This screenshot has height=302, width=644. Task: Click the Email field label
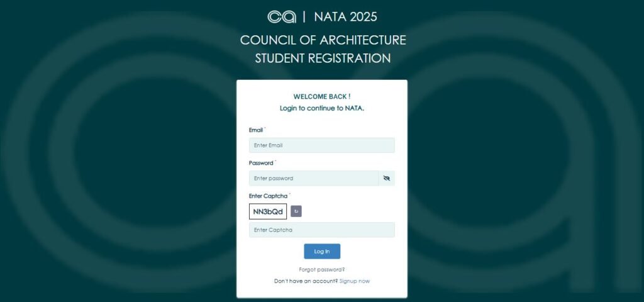255,130
